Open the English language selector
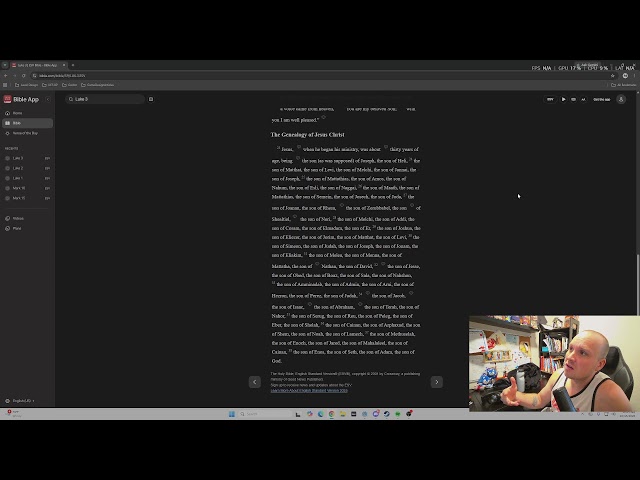The width and height of the screenshot is (640, 480). pos(20,401)
